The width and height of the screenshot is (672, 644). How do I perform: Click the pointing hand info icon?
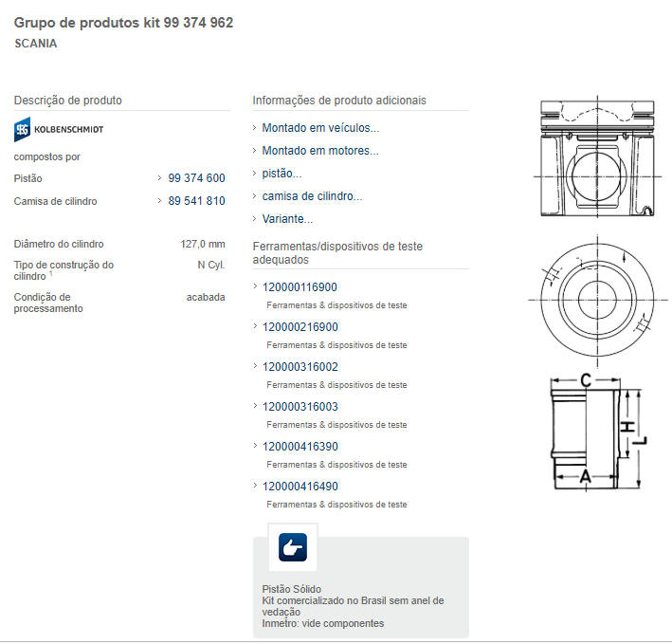[x=293, y=547]
